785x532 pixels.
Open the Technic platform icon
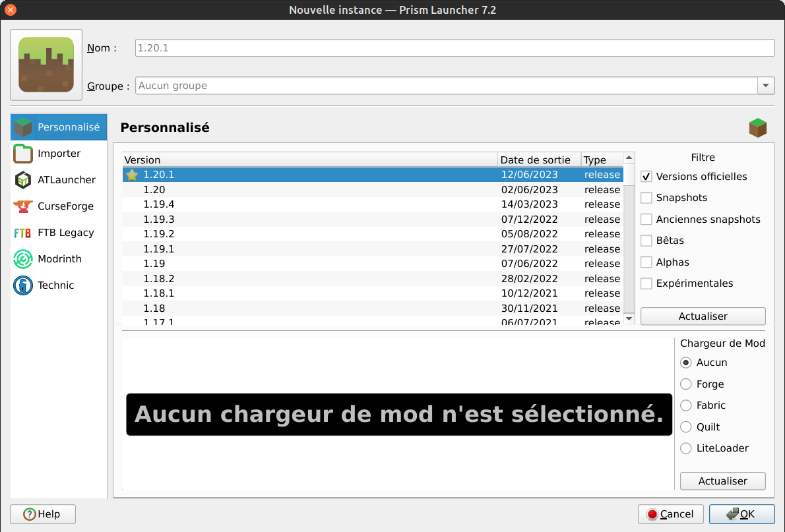(x=23, y=285)
